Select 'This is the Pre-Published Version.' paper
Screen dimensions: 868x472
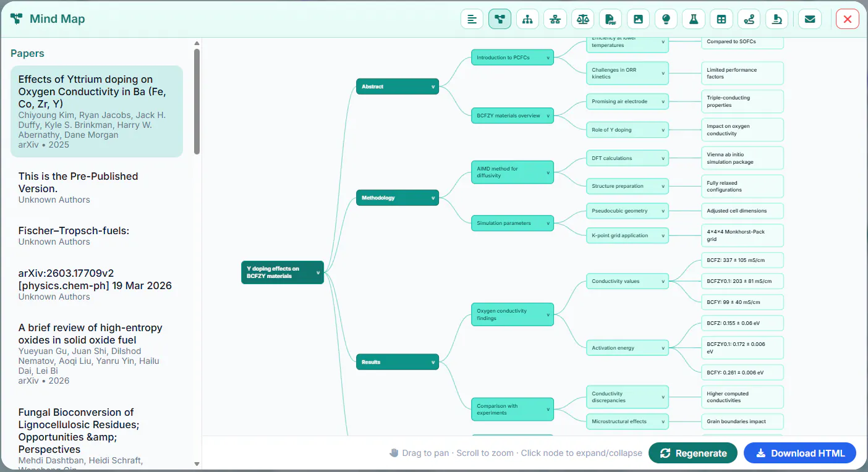[x=96, y=187]
